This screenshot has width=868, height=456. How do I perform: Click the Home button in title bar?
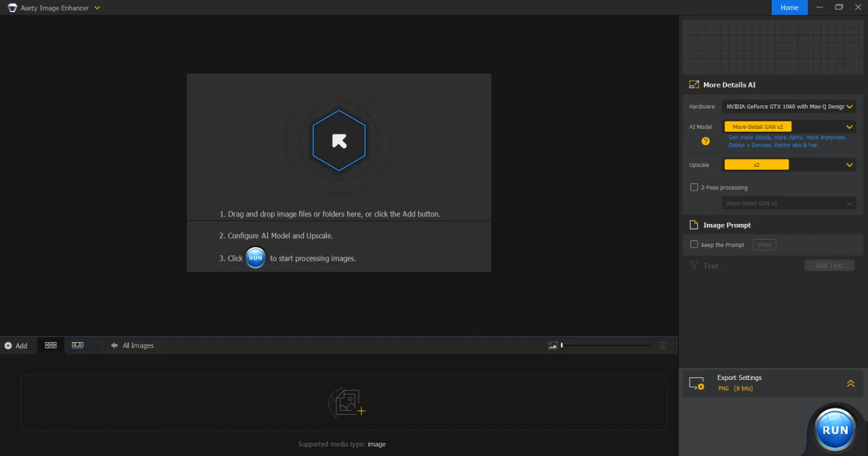click(x=789, y=7)
